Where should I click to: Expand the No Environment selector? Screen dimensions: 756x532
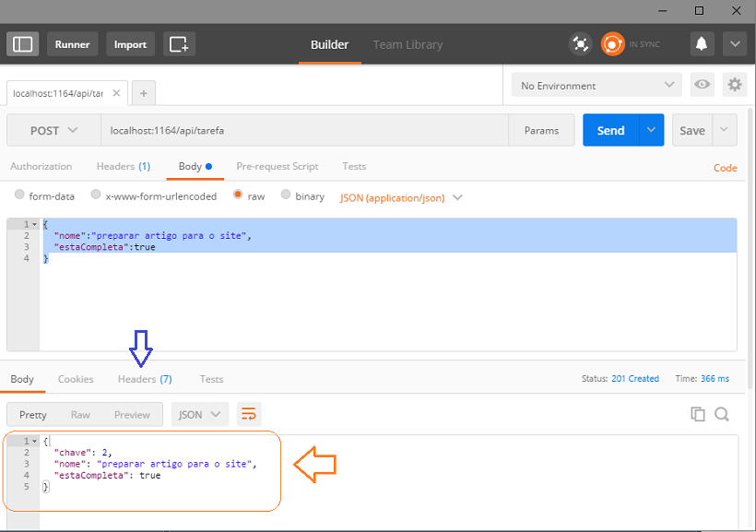click(597, 86)
